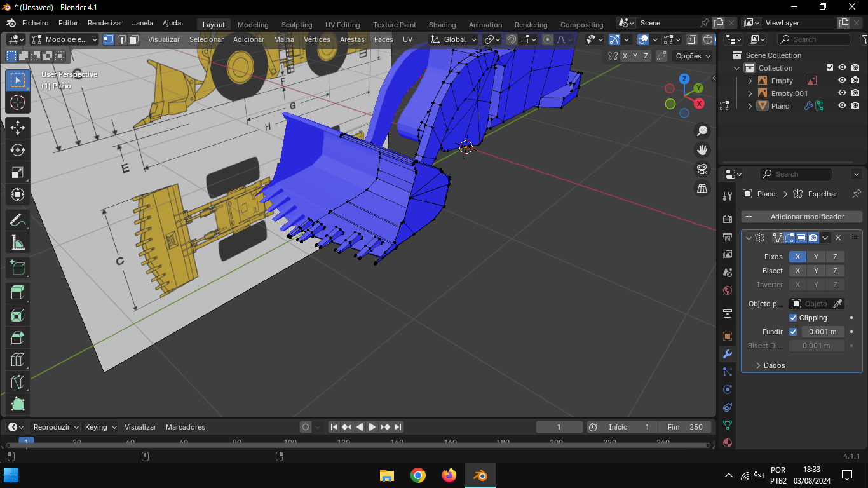The height and width of the screenshot is (488, 868).
Task: Click the Adicionar modificador button
Action: [x=802, y=217]
